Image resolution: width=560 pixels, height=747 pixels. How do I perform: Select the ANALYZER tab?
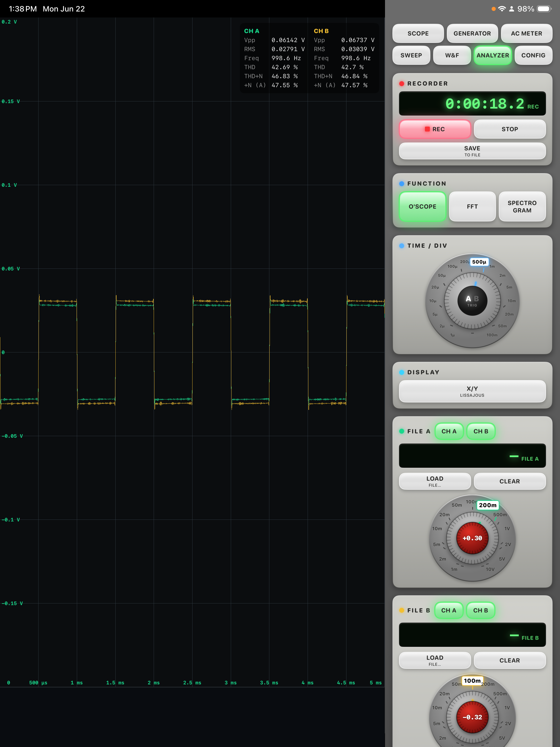[492, 56]
